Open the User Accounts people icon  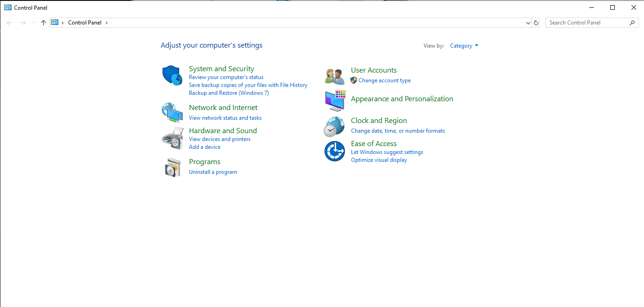(x=335, y=76)
